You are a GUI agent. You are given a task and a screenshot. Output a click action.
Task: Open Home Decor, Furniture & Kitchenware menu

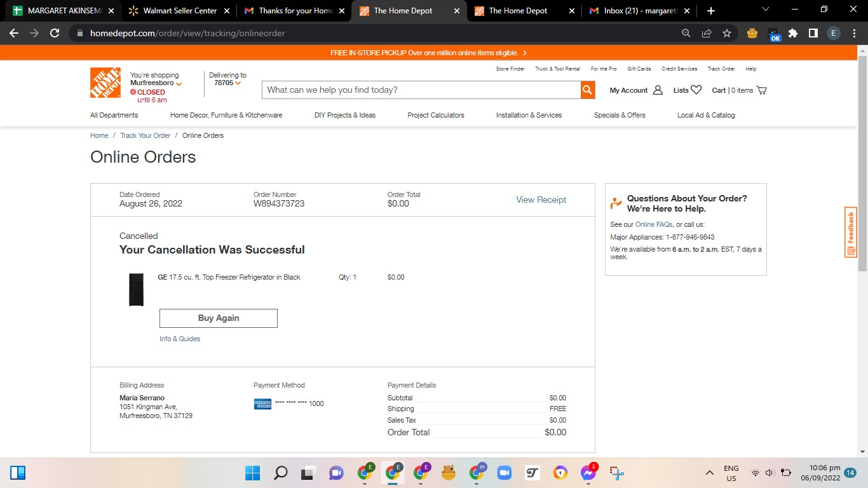(x=226, y=115)
